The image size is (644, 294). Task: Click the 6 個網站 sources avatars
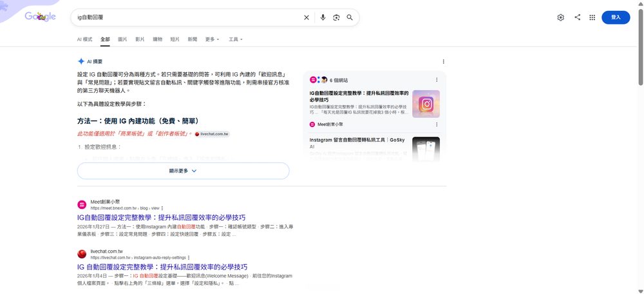tap(318, 80)
